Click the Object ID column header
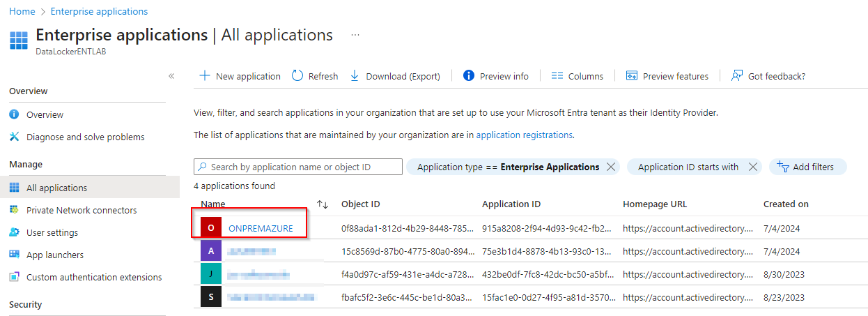The image size is (868, 316). coord(360,204)
